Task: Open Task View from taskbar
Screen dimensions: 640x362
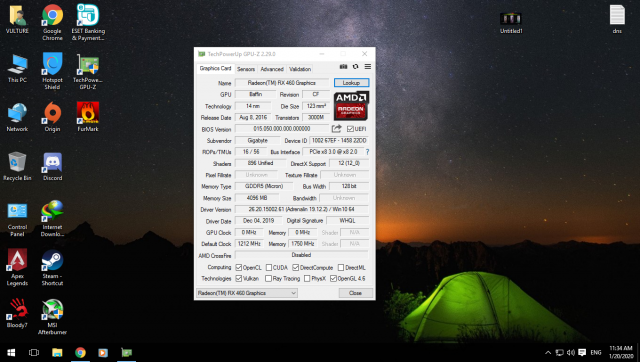Action: pos(34,352)
